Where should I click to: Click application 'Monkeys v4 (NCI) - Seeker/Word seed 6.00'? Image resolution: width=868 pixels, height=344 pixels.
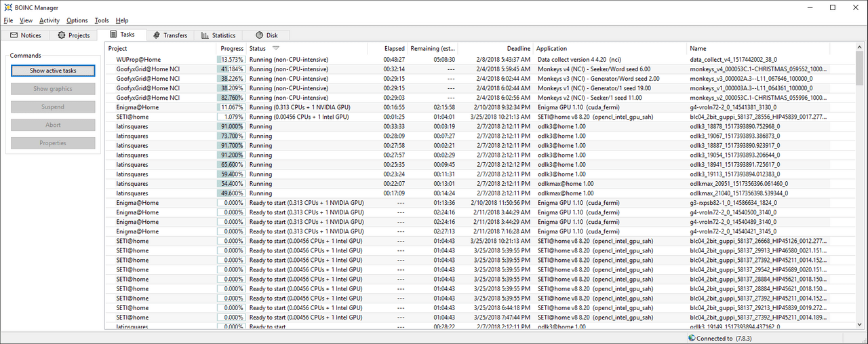click(594, 69)
